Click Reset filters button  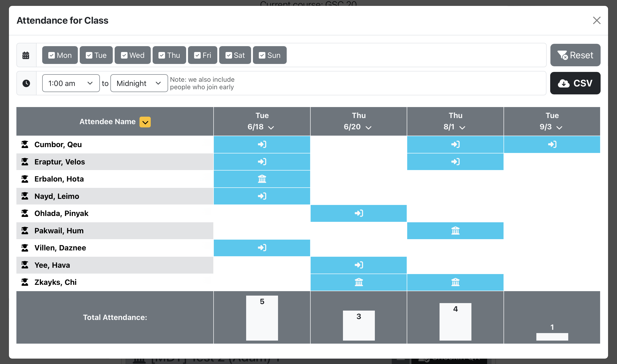pos(575,55)
